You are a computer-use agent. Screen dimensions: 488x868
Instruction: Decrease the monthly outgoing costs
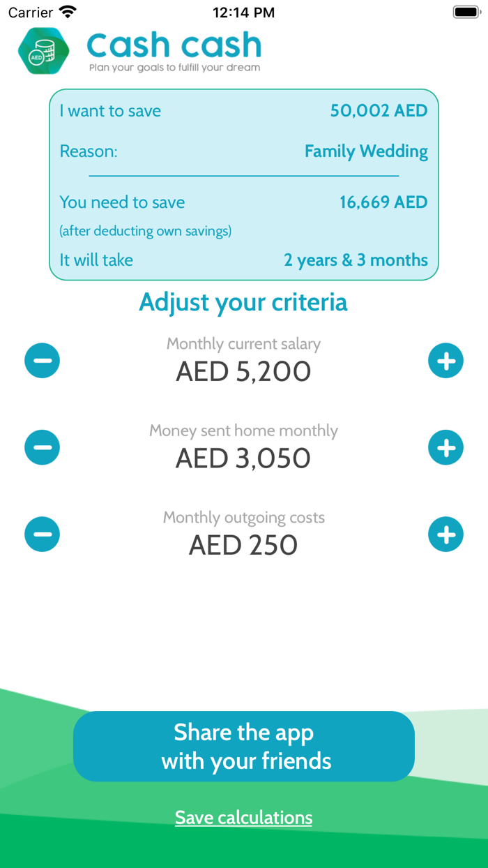coord(42,534)
